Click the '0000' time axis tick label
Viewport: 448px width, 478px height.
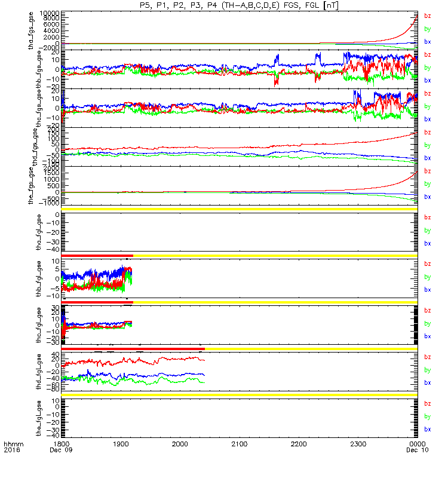(x=418, y=444)
